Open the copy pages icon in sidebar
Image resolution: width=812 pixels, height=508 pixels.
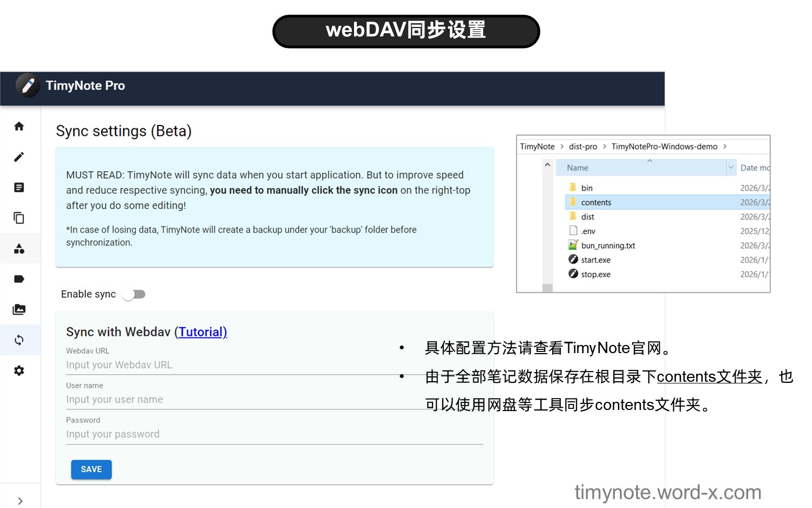(19, 218)
